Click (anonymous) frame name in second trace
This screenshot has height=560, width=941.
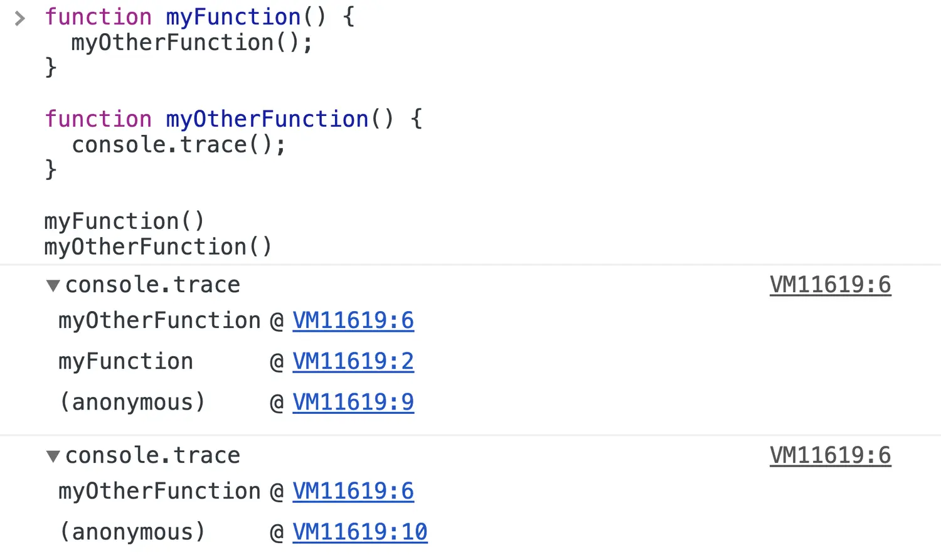click(132, 532)
